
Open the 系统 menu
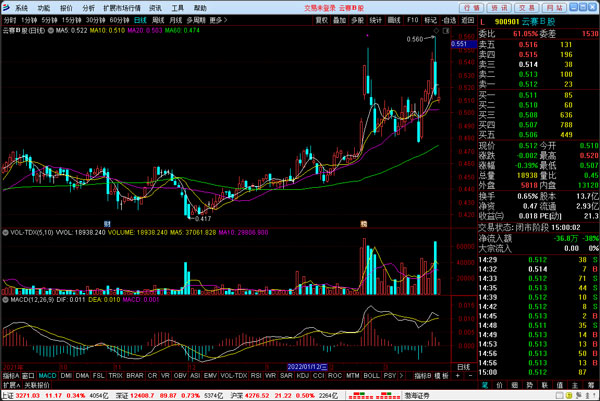coord(21,8)
